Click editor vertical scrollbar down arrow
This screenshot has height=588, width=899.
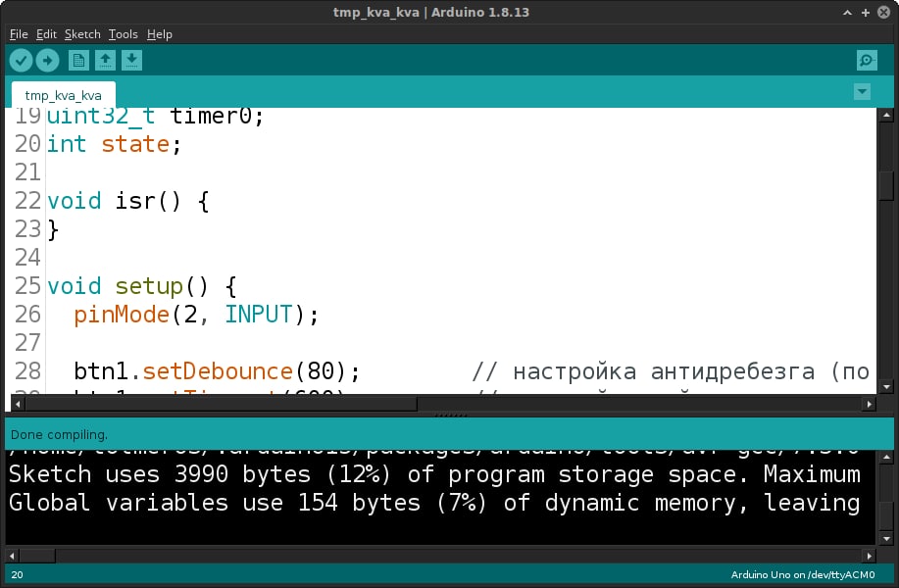point(886,387)
